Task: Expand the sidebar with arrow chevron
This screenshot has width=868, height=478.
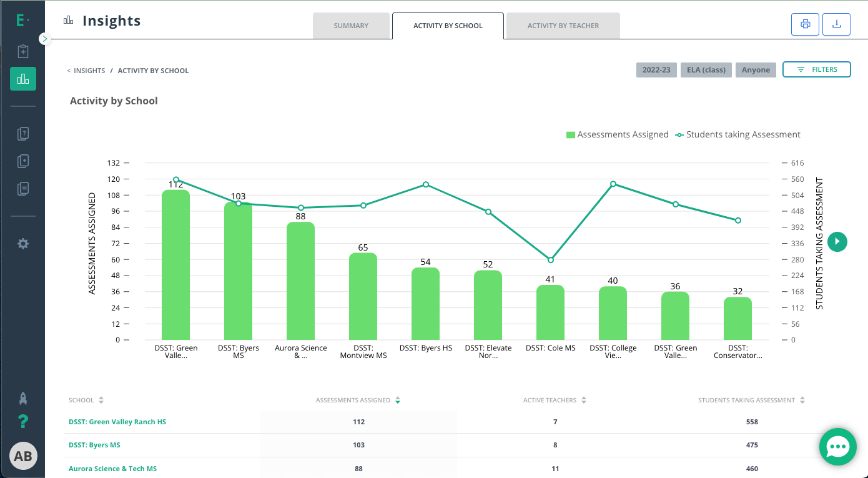Action: [44, 39]
